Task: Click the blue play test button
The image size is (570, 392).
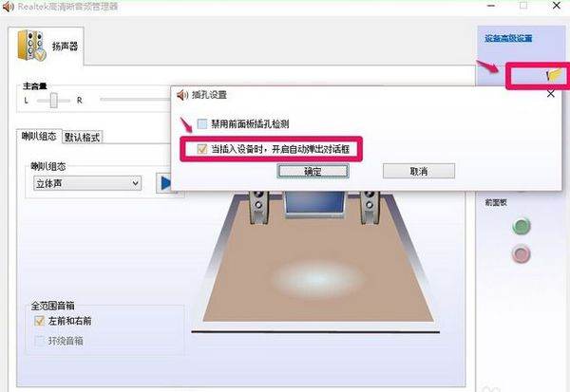Action: (165, 183)
